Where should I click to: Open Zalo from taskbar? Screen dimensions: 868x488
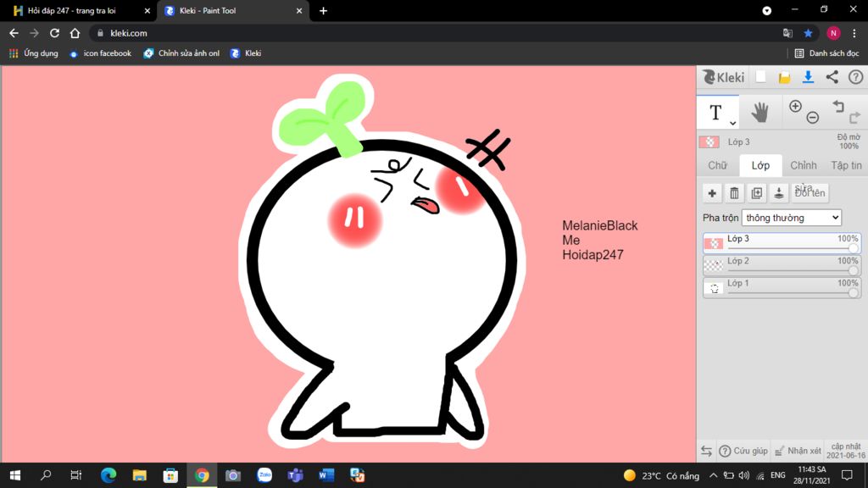point(264,475)
